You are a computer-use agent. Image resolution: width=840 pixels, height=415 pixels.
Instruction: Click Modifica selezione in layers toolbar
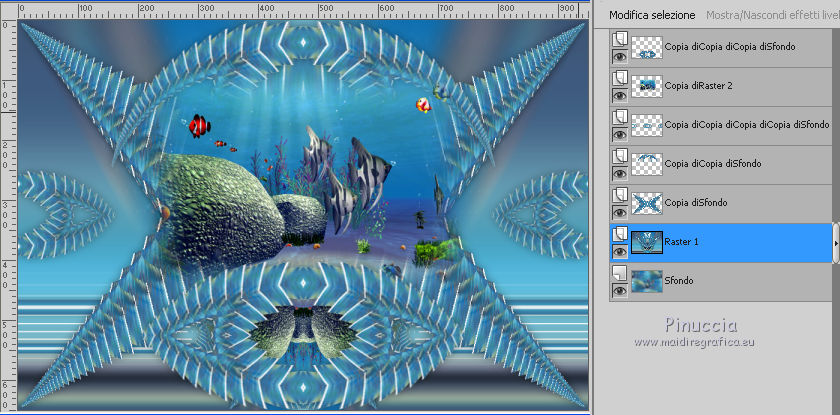(652, 15)
